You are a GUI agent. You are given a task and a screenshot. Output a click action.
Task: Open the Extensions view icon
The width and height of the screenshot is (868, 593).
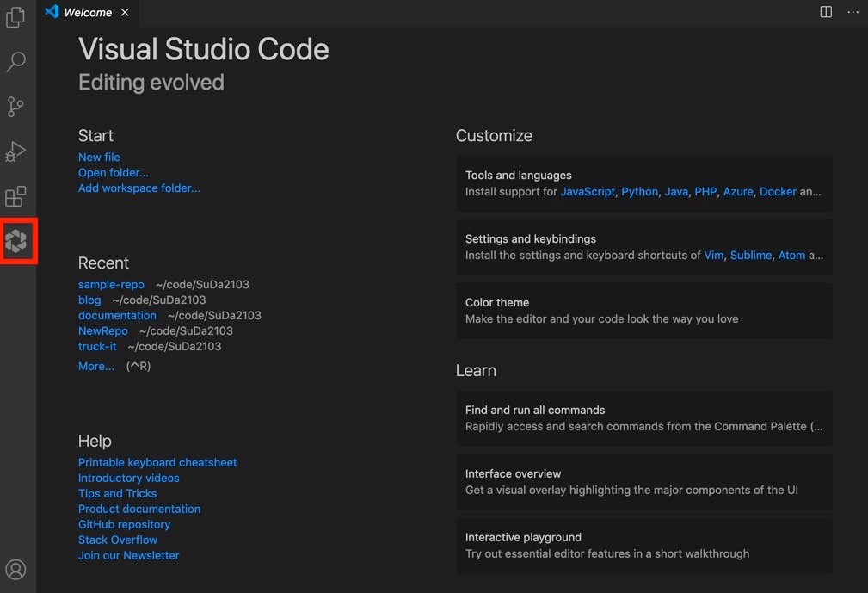(15, 196)
